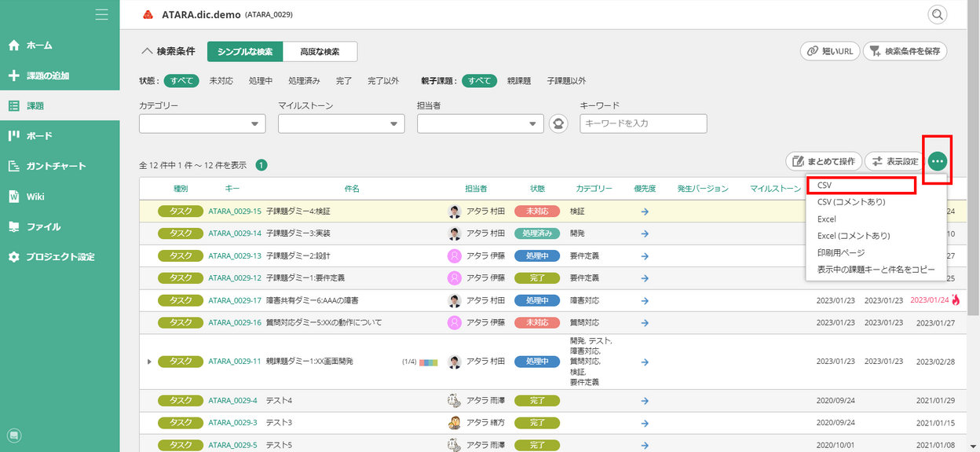Sort by 担当者 column header
980x452 pixels.
click(x=476, y=189)
